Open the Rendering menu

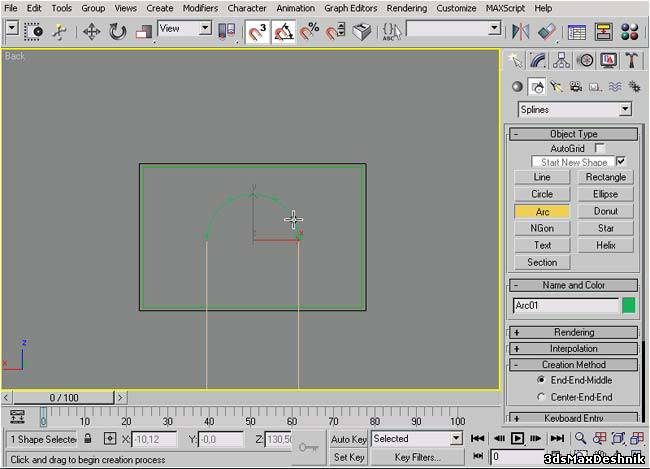(x=406, y=8)
